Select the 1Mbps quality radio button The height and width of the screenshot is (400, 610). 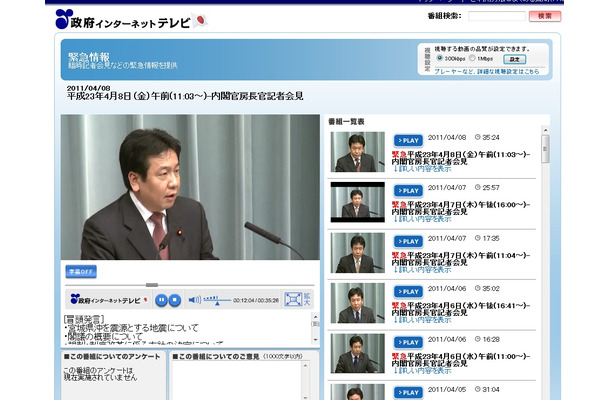(472, 58)
